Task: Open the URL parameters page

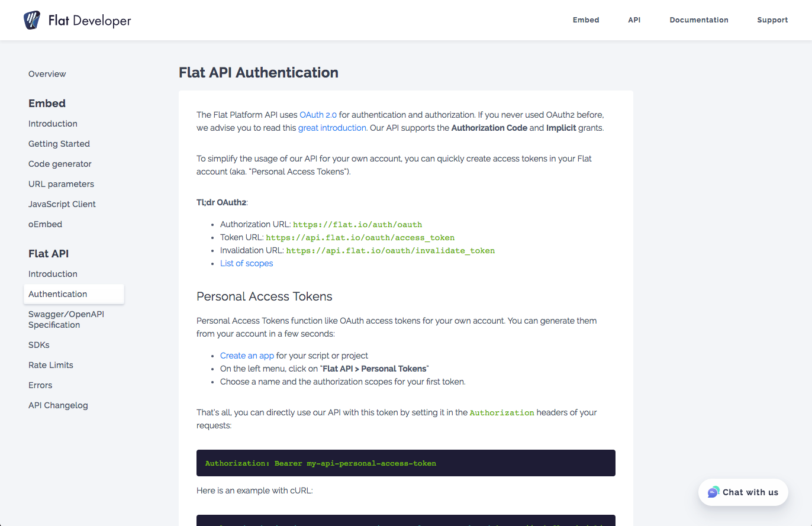Action: click(x=61, y=184)
